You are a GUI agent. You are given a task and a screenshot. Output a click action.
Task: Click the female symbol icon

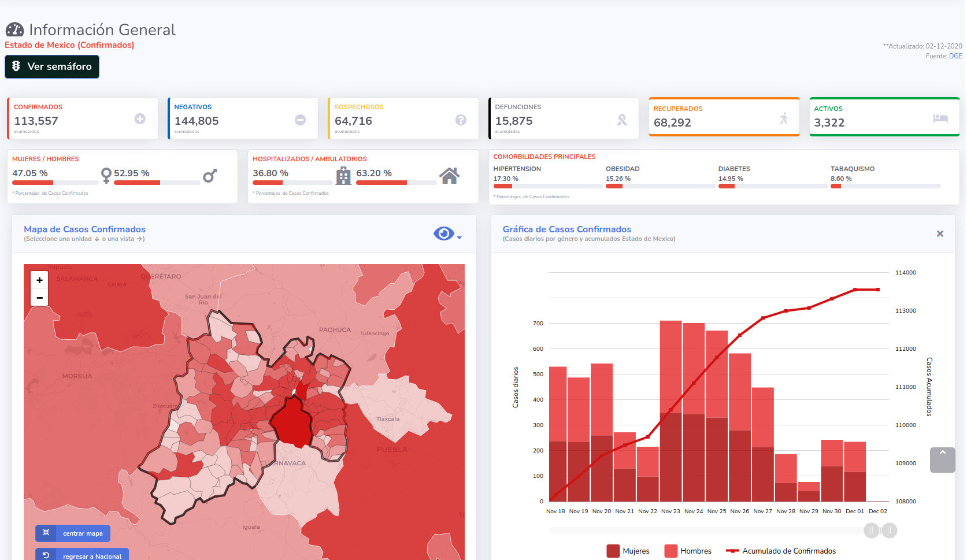106,175
